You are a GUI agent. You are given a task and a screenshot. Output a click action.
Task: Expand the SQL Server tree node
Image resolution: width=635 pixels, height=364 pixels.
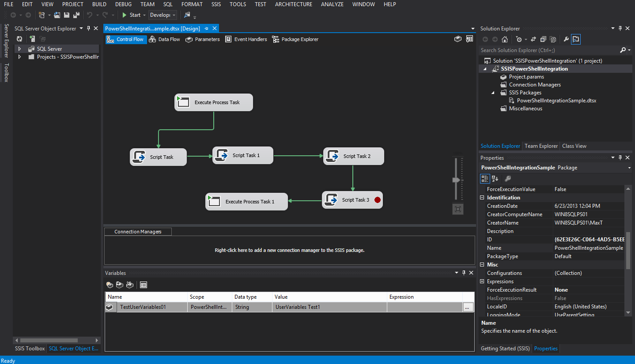[x=19, y=49]
